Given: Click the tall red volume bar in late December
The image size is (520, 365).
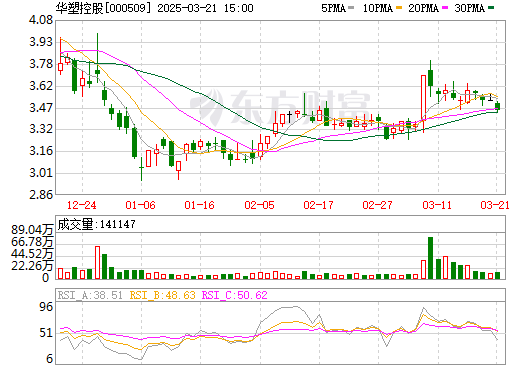Looking at the screenshot, I should [97, 262].
